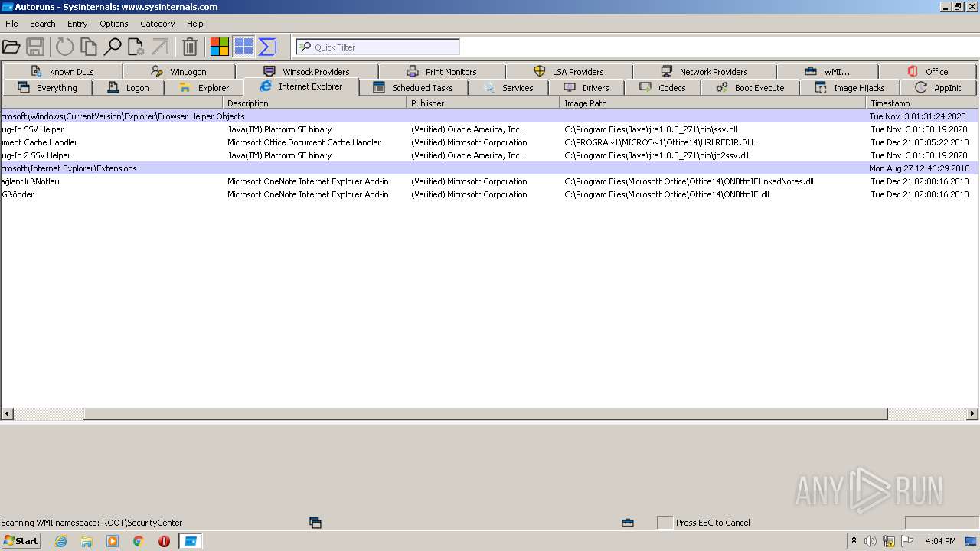980x551 pixels.
Task: Open the Windows Start menu
Action: [x=21, y=541]
